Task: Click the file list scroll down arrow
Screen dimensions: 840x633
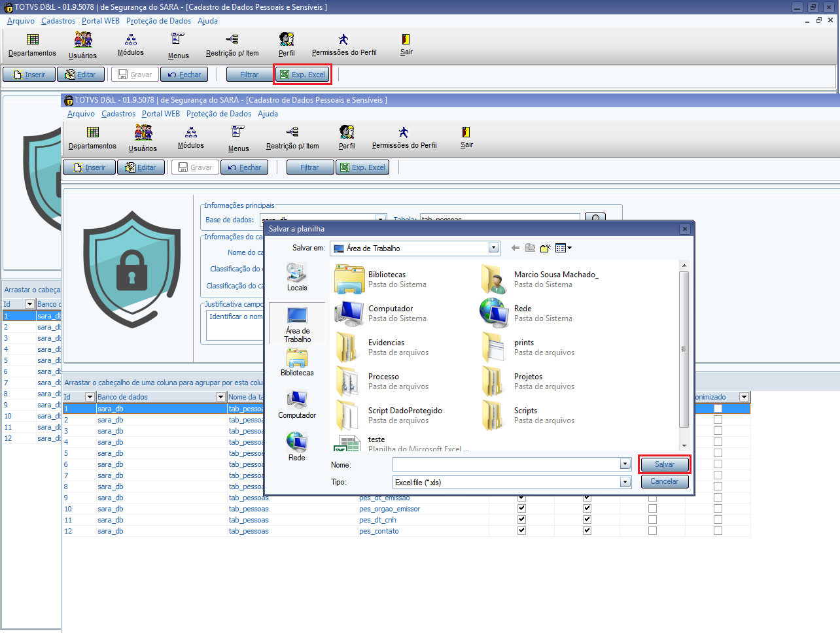Action: click(x=684, y=446)
